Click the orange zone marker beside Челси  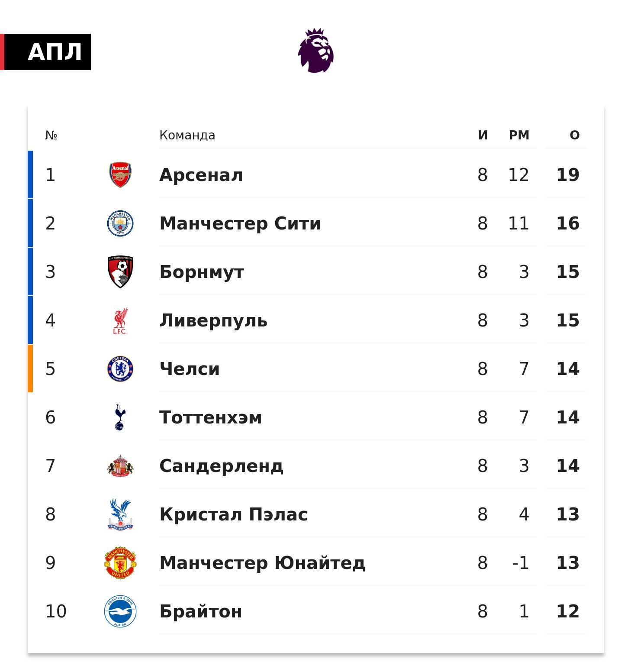tap(30, 368)
